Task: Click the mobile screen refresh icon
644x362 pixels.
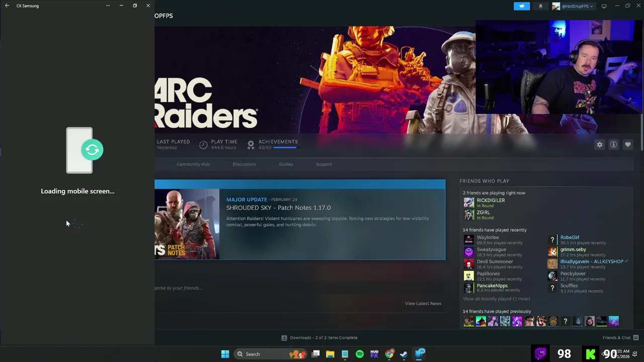Action: [x=92, y=149]
